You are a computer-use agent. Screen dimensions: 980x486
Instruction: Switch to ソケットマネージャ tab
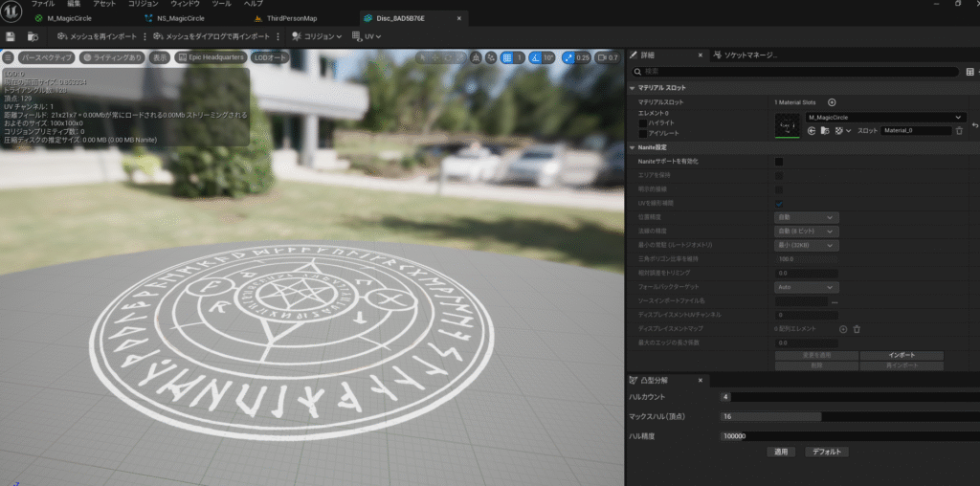(746, 55)
